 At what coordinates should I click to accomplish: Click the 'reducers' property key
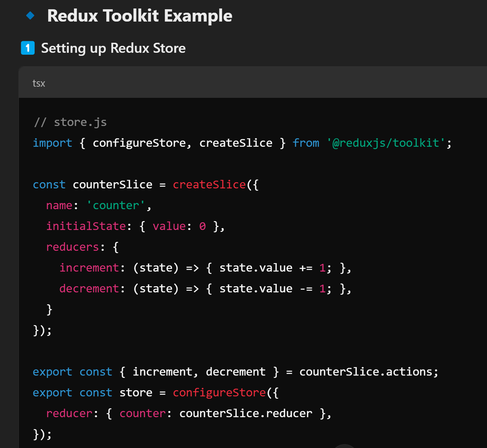[73, 247]
